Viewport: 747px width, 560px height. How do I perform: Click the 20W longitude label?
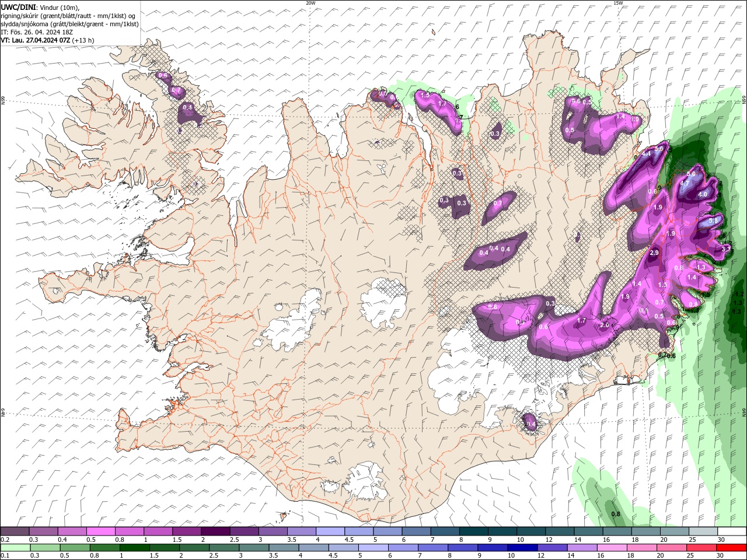[x=310, y=3]
